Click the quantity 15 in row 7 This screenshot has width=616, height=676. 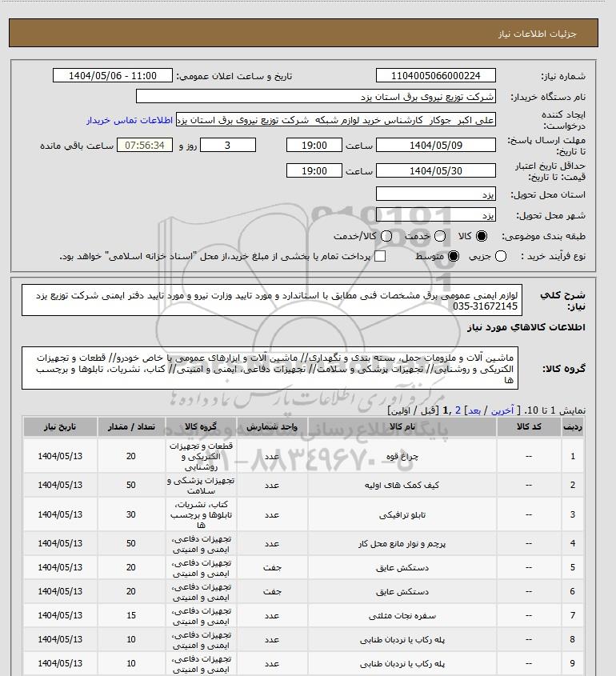pos(131,616)
